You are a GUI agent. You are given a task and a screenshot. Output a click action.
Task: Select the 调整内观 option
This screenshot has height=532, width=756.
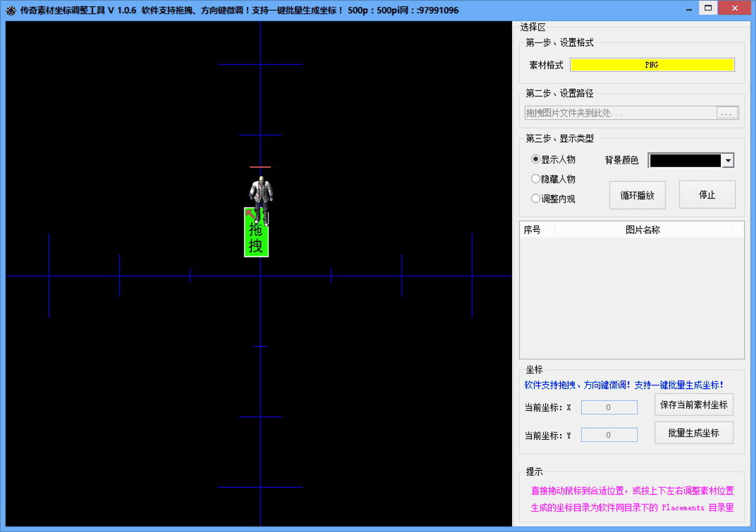tap(535, 198)
